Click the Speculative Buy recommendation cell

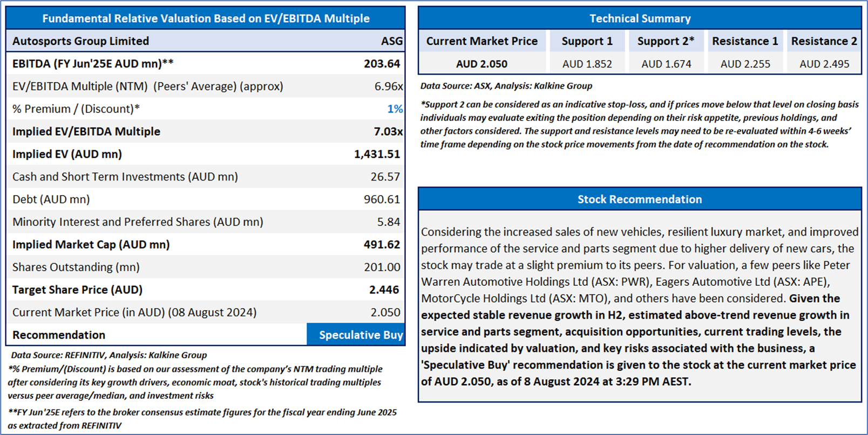point(356,334)
